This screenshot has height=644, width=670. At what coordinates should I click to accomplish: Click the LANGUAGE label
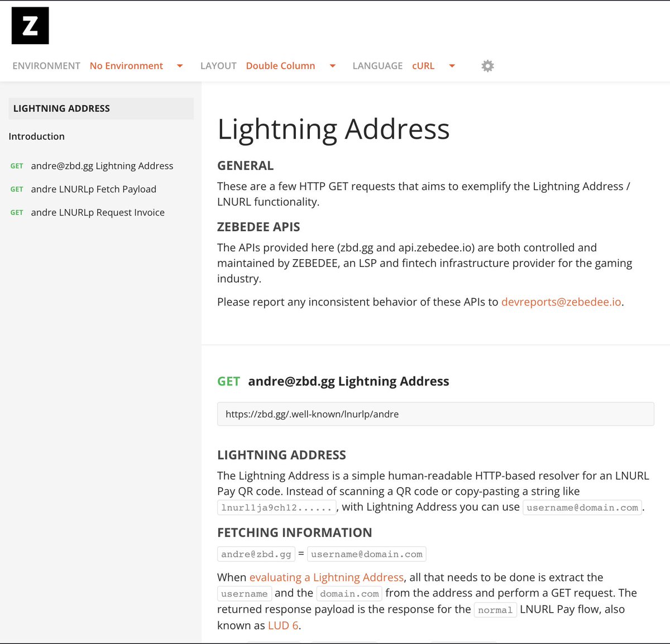pyautogui.click(x=377, y=66)
